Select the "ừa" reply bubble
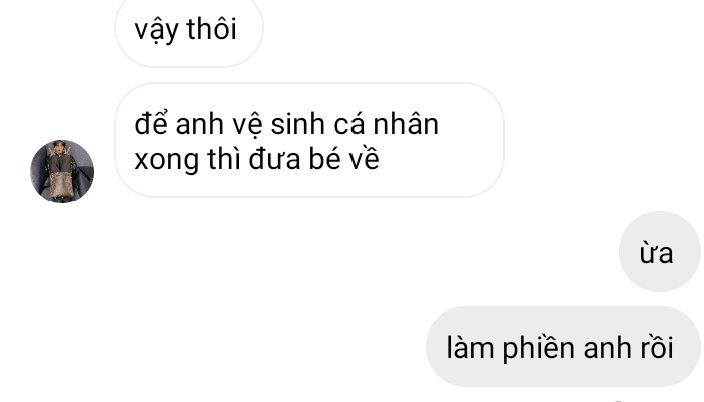 [x=659, y=252]
